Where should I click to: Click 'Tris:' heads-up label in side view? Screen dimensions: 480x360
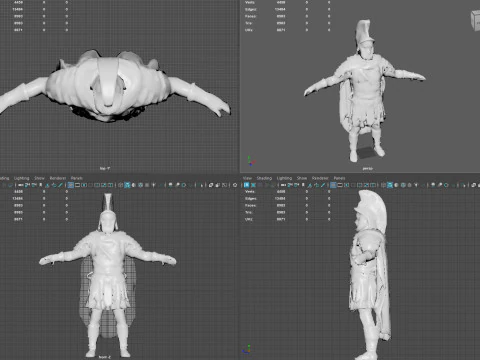(x=249, y=212)
